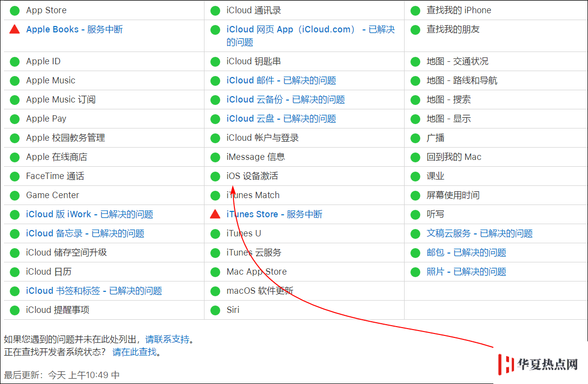Screen dimensions: 588x384
Task: Click the 最后更新 timestamp text
Action: pos(62,375)
